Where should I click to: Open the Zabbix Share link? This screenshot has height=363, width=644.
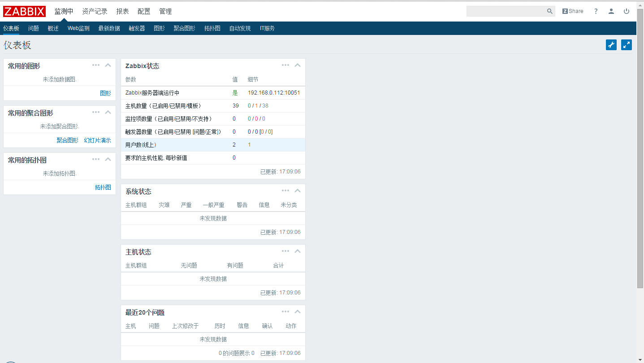tap(573, 11)
